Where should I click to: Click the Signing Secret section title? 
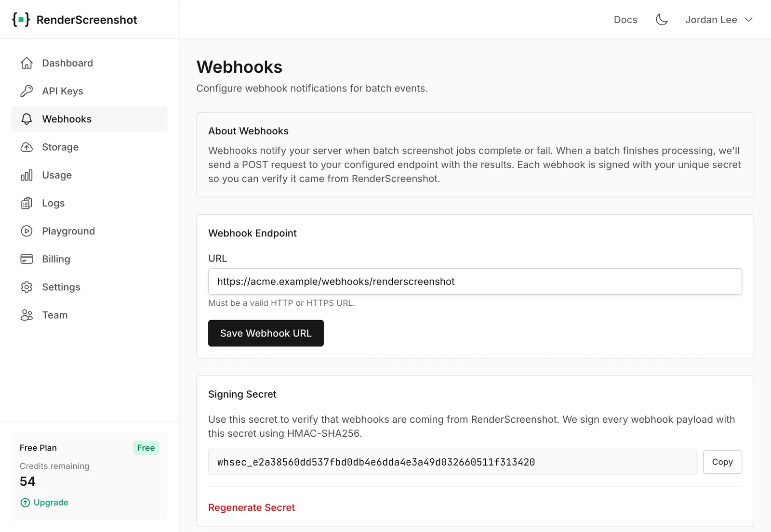[242, 394]
